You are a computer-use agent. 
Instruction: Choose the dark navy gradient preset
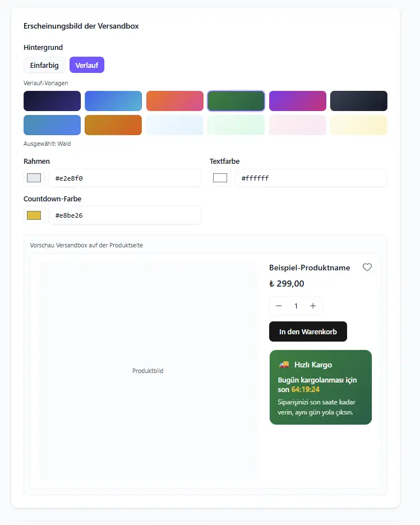pos(52,101)
